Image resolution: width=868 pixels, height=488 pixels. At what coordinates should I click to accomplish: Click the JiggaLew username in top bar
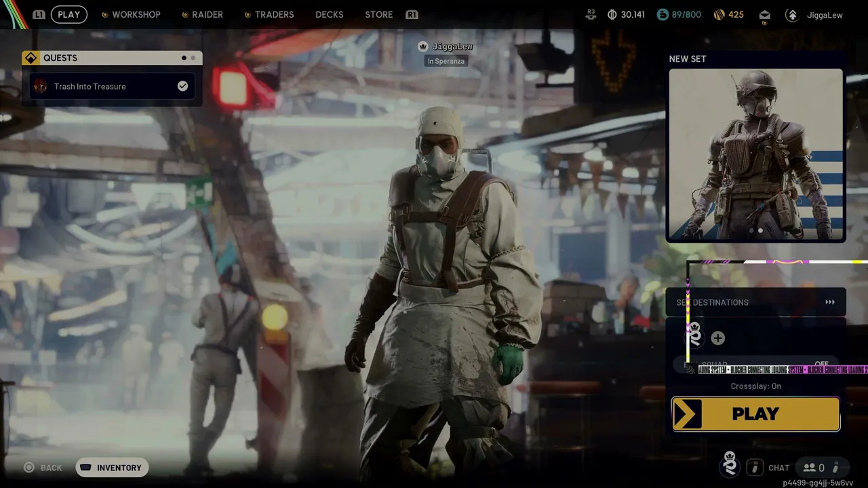click(825, 15)
